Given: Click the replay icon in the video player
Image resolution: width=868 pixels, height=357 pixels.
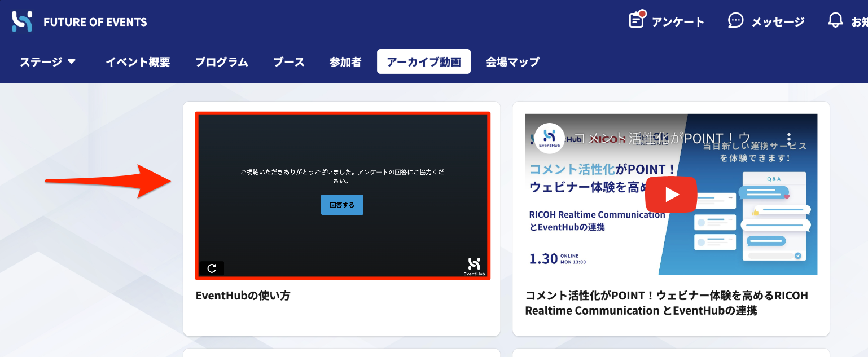Looking at the screenshot, I should (x=212, y=268).
